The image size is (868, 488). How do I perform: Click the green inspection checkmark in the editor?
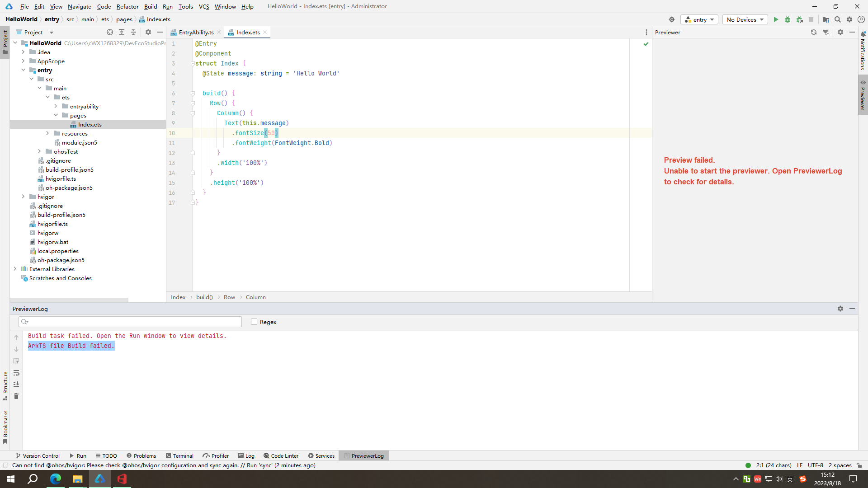pos(646,44)
